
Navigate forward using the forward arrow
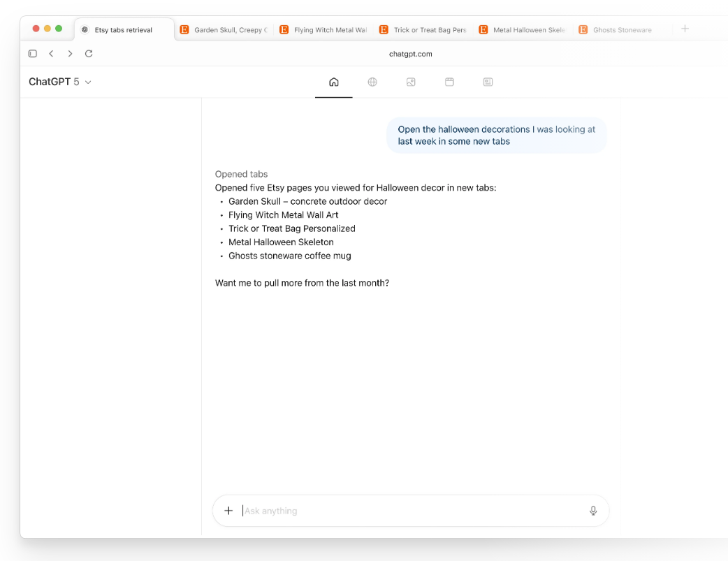click(70, 53)
